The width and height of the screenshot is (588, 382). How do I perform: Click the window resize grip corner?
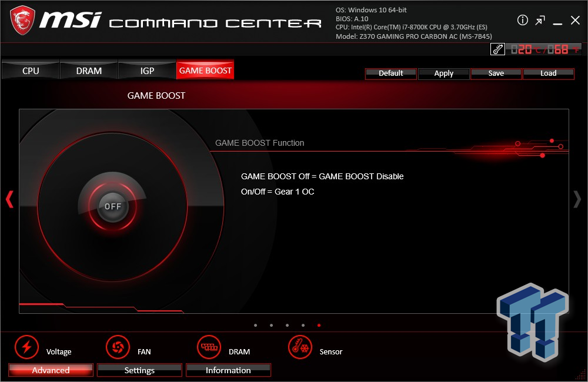580,374
